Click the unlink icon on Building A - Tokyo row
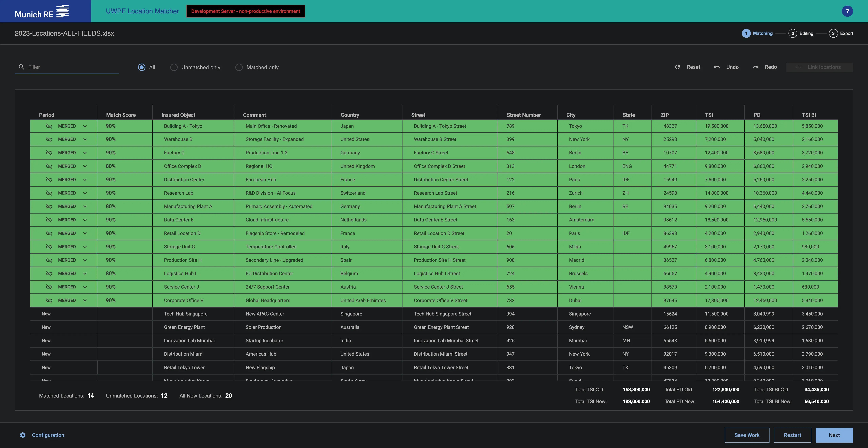Viewport: 868px width, 448px height. tap(49, 126)
